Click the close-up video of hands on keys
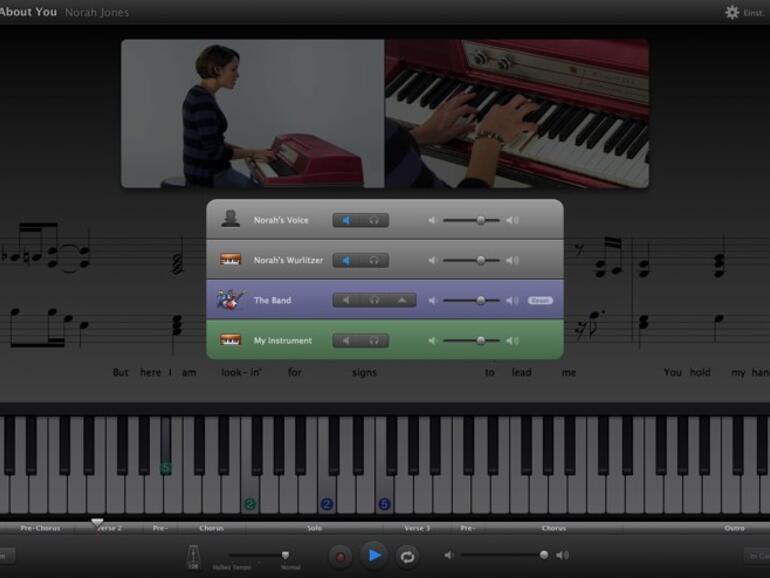Image resolution: width=770 pixels, height=578 pixels. click(517, 113)
